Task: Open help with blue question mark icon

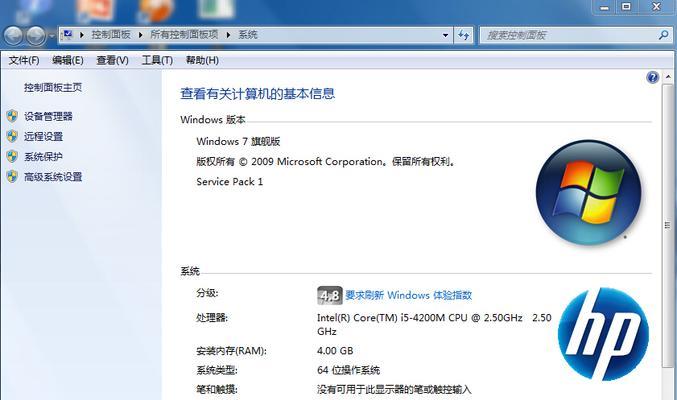Action: [x=652, y=77]
